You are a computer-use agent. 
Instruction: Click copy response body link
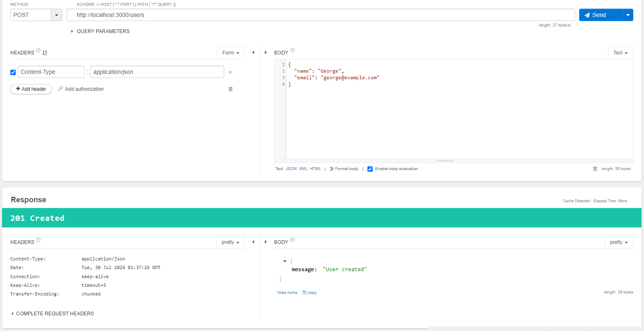click(x=310, y=293)
